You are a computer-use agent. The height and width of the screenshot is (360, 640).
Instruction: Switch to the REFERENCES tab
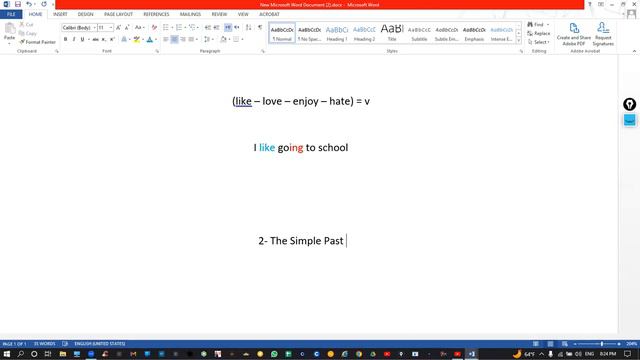156,14
